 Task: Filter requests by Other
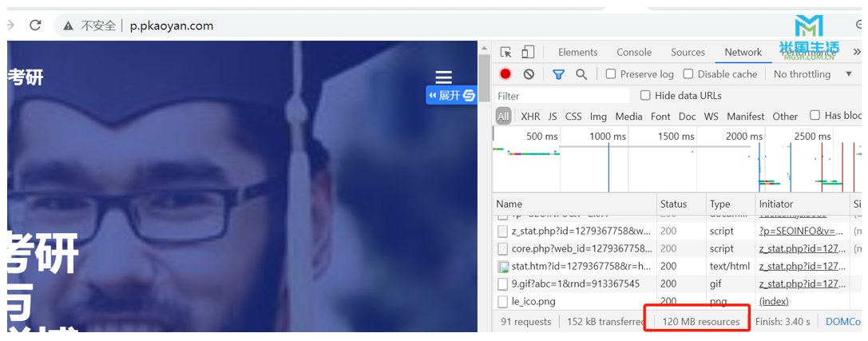(x=785, y=117)
